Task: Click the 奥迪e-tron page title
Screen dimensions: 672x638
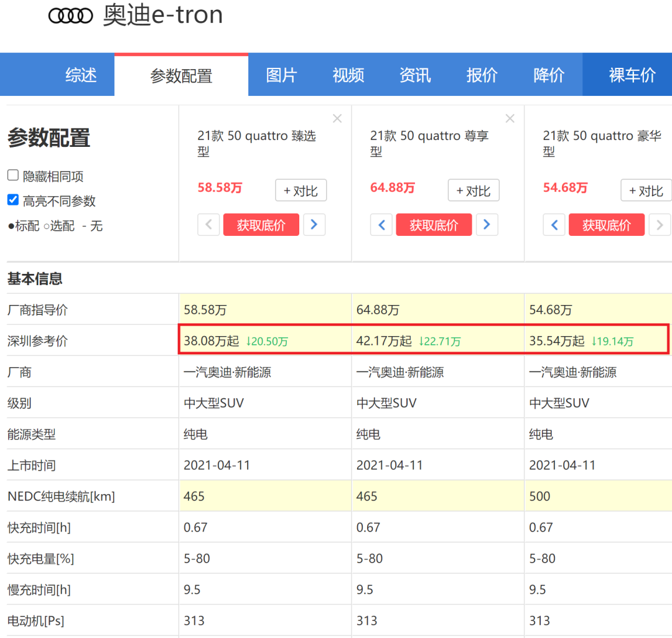Action: tap(163, 16)
